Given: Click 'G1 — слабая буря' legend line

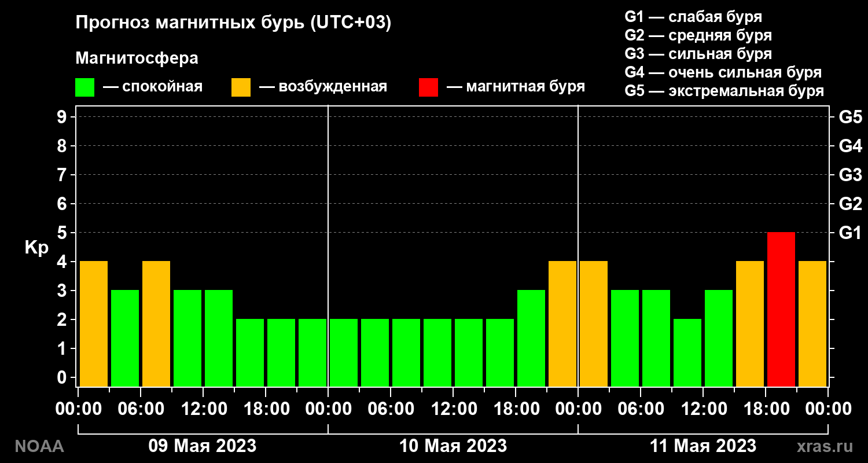Looking at the screenshot, I should (x=693, y=16).
